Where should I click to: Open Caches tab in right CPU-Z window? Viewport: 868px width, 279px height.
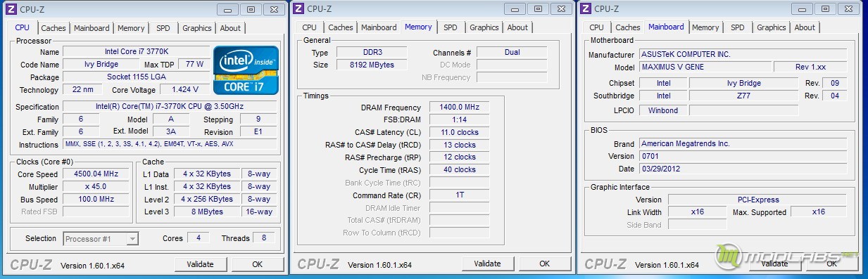[628, 27]
